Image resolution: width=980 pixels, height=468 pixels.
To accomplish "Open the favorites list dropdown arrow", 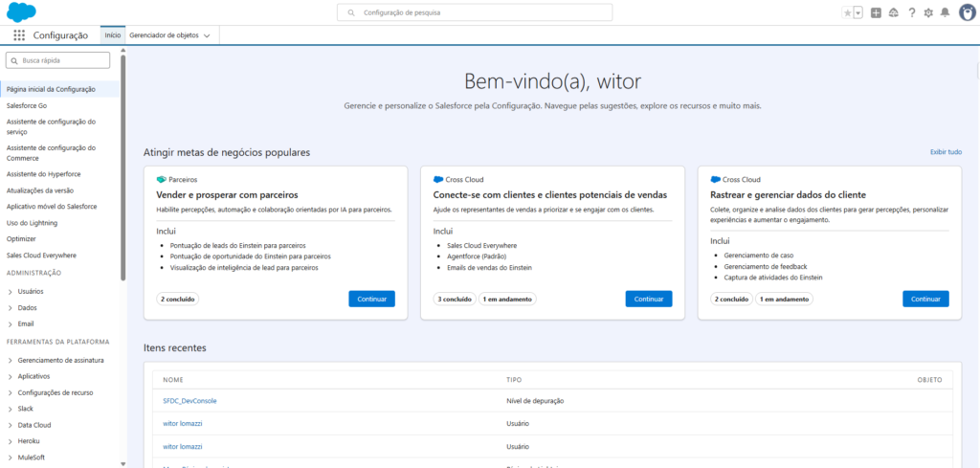I will pyautogui.click(x=858, y=12).
